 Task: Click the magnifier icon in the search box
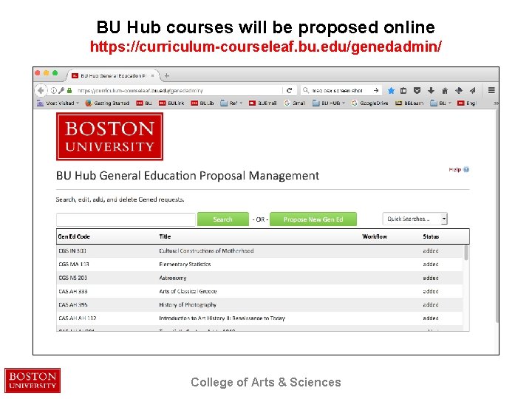(x=306, y=90)
